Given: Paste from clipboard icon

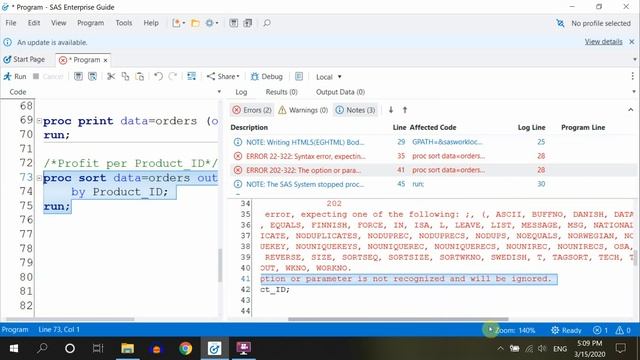Looking at the screenshot, I should (140, 77).
